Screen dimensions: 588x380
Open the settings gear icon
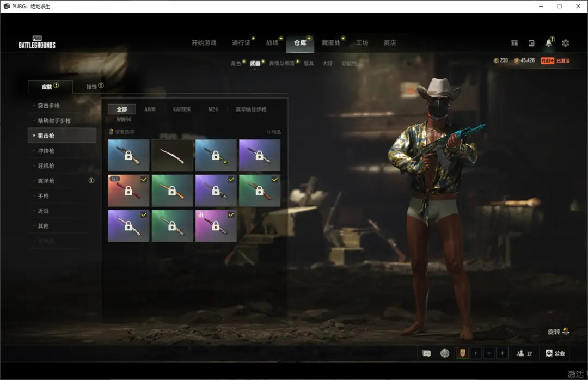(x=566, y=43)
